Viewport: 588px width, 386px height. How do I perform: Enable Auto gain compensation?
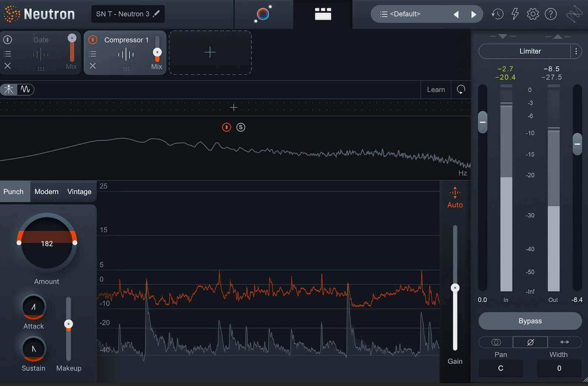[x=455, y=198]
